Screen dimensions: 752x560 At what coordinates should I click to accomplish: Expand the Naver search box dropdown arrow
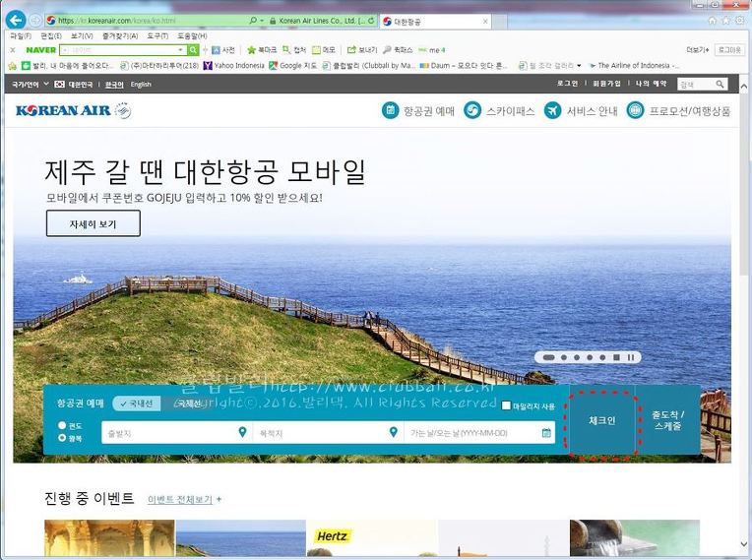[180, 50]
